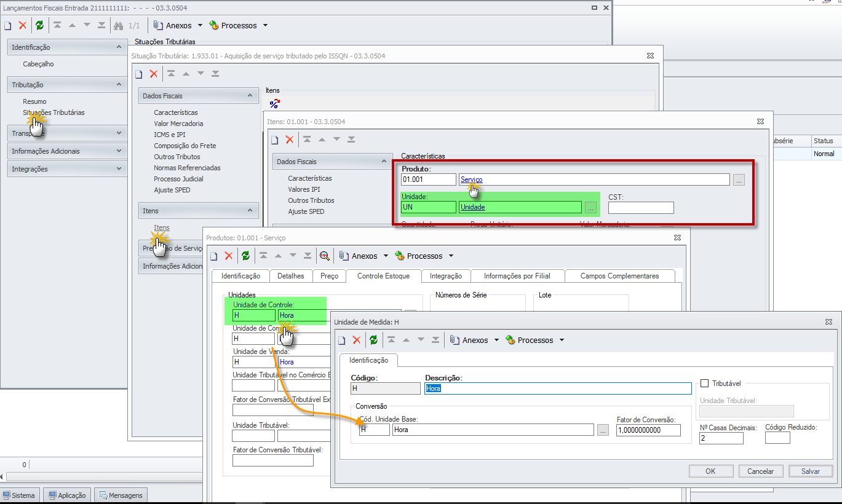Expand the Informações Adicionais section
Image resolution: width=842 pixels, height=504 pixels.
(x=119, y=151)
